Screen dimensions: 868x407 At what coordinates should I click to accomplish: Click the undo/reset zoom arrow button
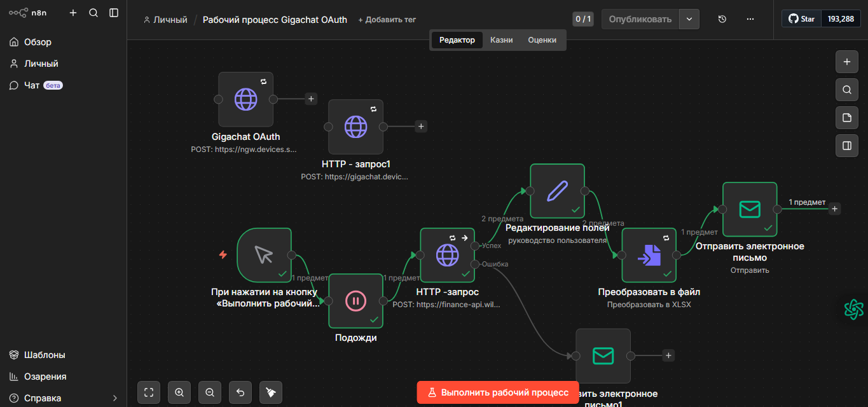(x=240, y=392)
